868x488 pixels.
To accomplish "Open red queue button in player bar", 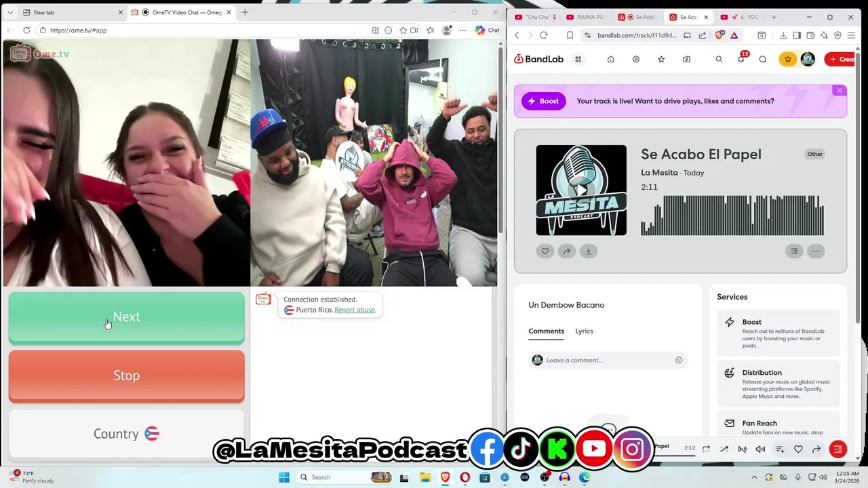I will click(838, 449).
